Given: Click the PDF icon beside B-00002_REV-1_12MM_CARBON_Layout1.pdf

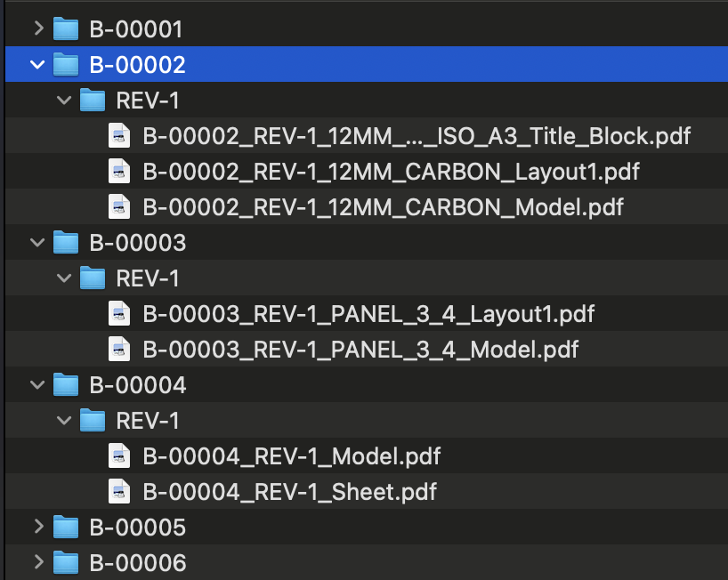Looking at the screenshot, I should click(119, 171).
